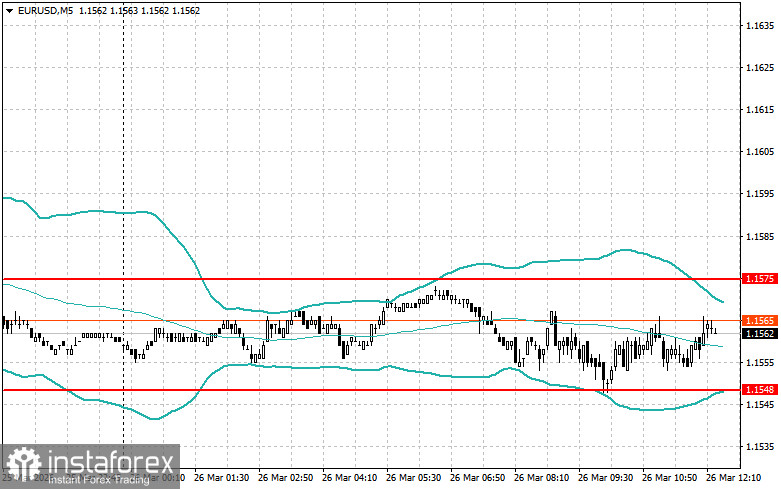This screenshot has width=781, height=489.
Task: Click the 1.1545 price scale value
Action: point(760,404)
